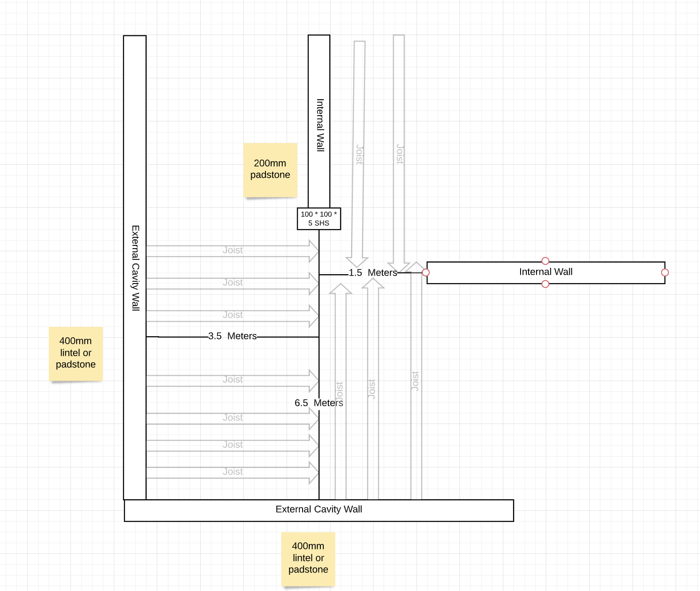700x591 pixels.
Task: Click the 1.5 Meters dimension label
Action: pyautogui.click(x=373, y=273)
